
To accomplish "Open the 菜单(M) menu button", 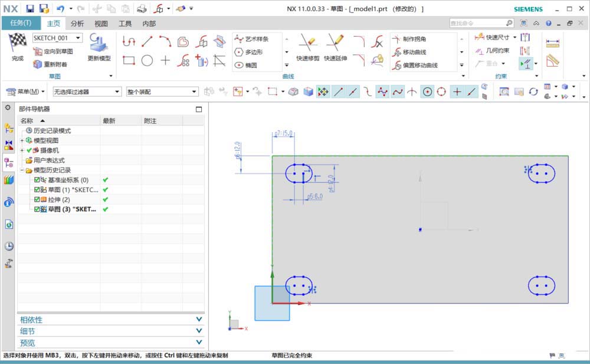I will tap(25, 91).
